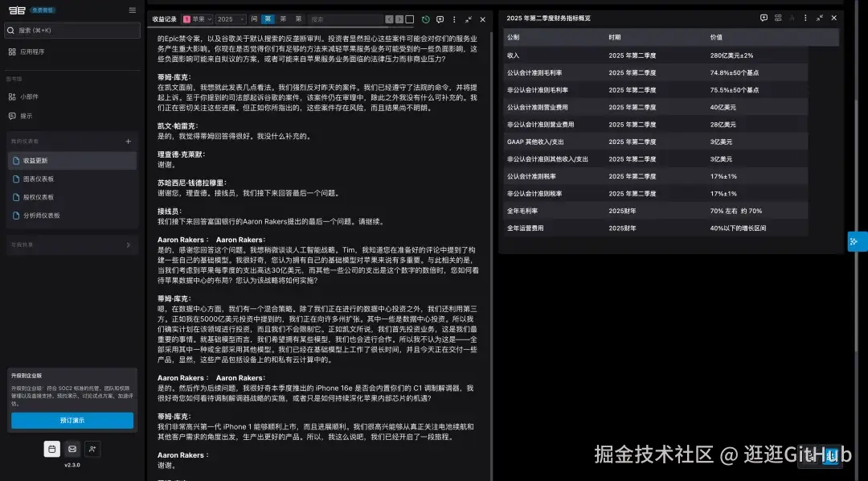This screenshot has height=481, width=868.
Task: Collapse the 财务指标概览 widget
Action: (x=820, y=18)
